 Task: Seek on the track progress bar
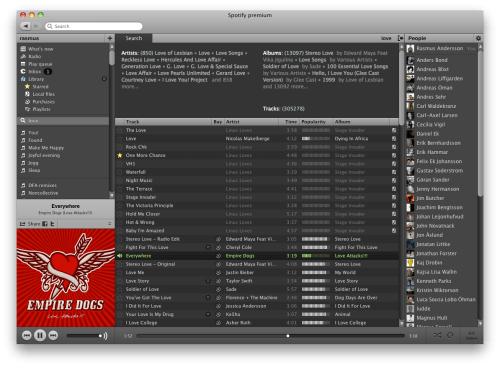click(x=271, y=336)
